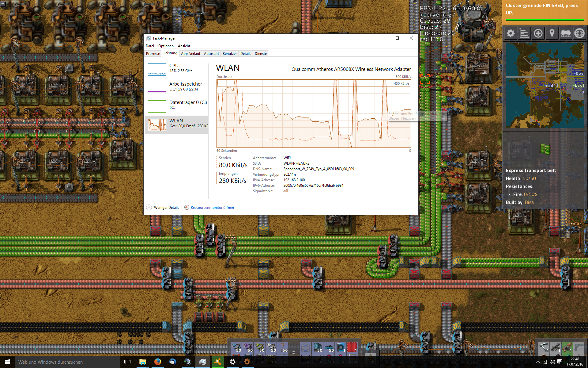Select the green inserter quickbar slot
The width and height of the screenshot is (588, 368).
coord(259,347)
